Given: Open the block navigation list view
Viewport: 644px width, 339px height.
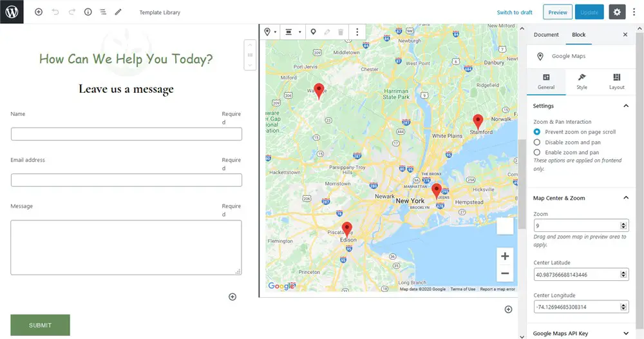Looking at the screenshot, I should click(103, 12).
